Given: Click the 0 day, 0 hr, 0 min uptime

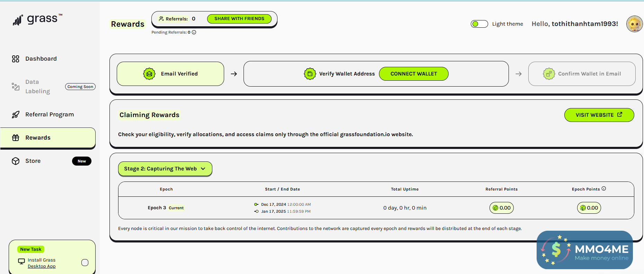Looking at the screenshot, I should pos(405,208).
